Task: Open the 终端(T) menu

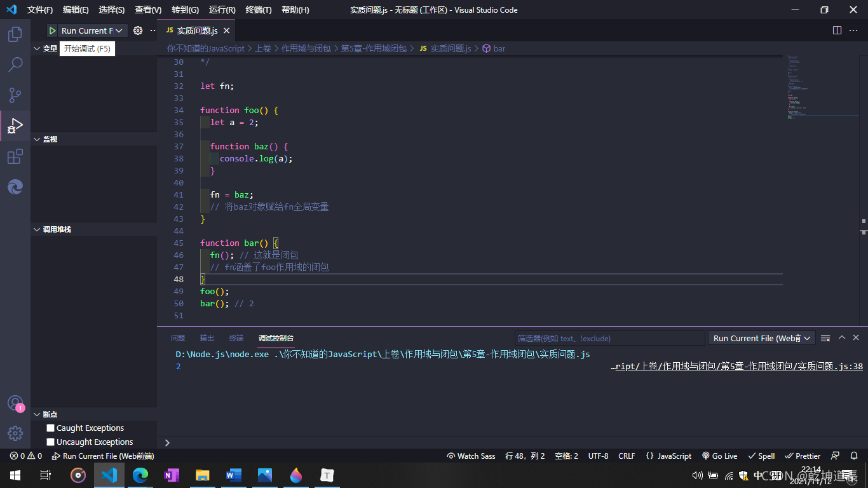Action: coord(258,10)
